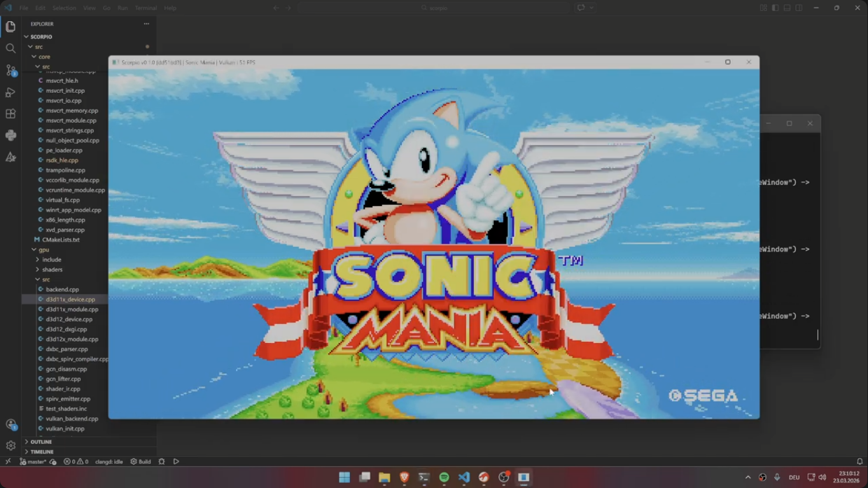Open msvcrt_hle.h header file

(62, 81)
